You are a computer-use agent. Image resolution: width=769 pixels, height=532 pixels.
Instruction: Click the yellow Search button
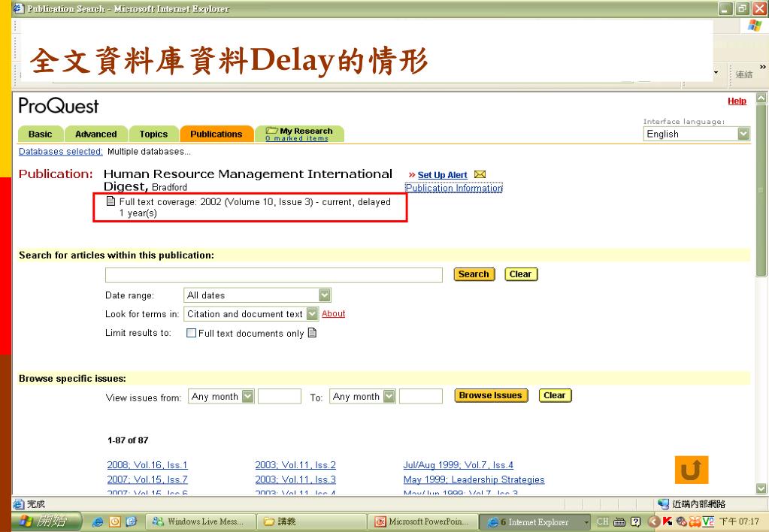pyautogui.click(x=474, y=274)
